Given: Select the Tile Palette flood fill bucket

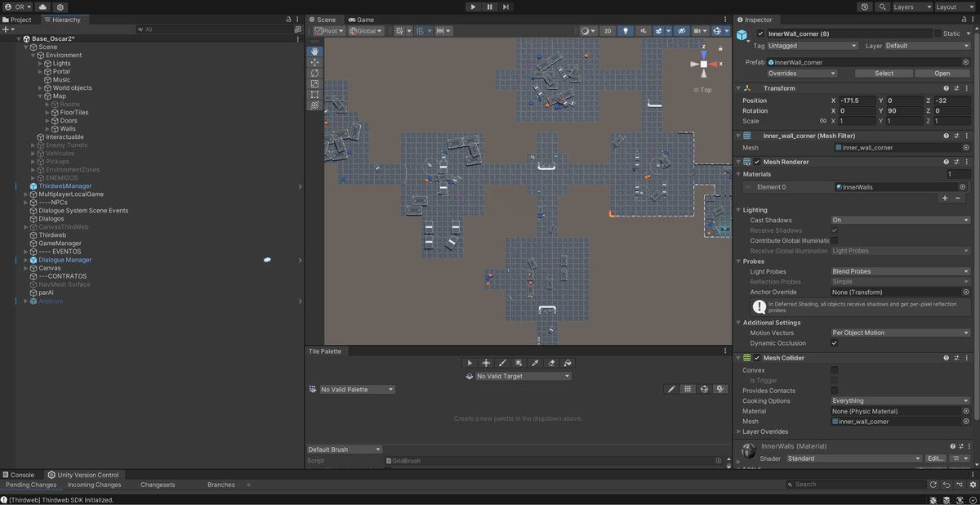Looking at the screenshot, I should [568, 363].
